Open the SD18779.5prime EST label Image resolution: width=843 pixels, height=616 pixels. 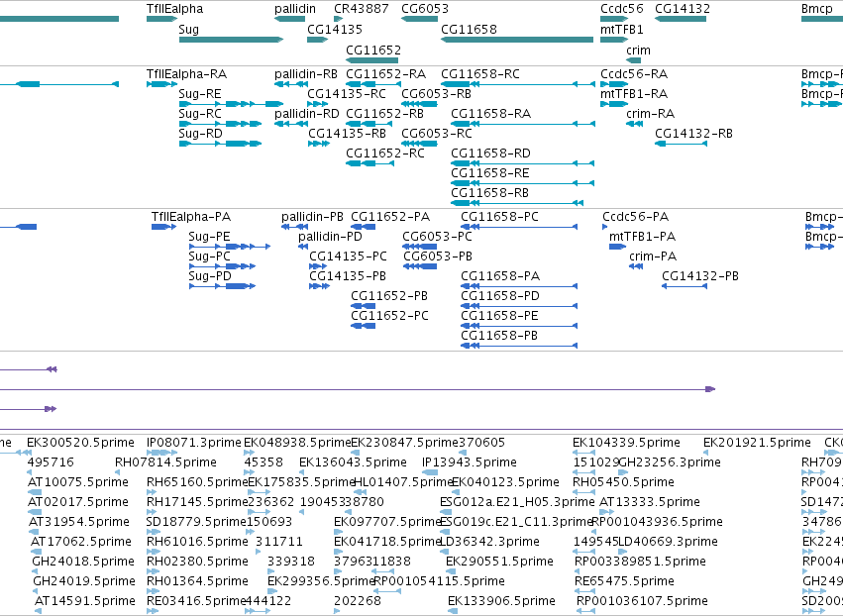tap(196, 522)
